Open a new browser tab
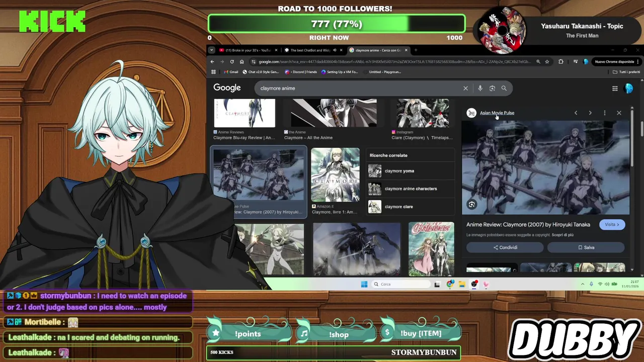Screen dimensions: 644x362 416,50
